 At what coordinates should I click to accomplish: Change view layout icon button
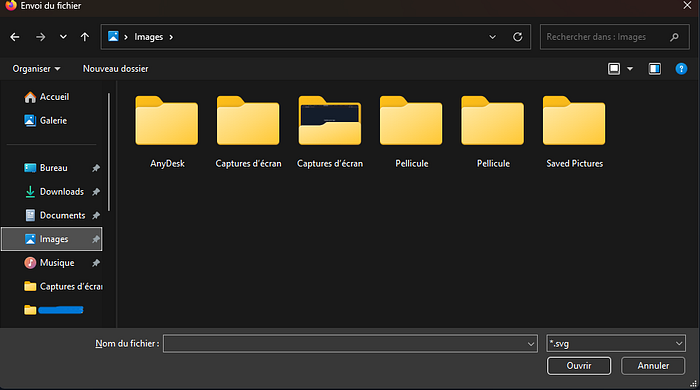tap(614, 69)
